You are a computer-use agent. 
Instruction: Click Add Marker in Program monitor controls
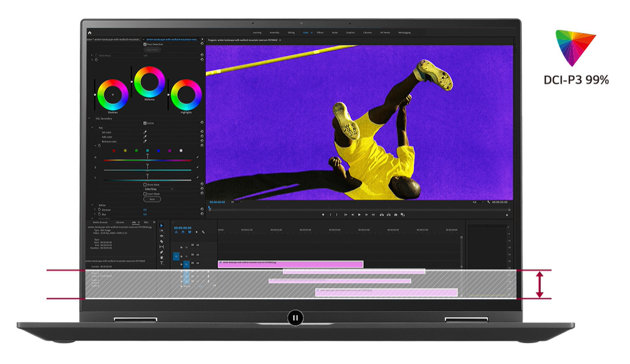coord(323,215)
